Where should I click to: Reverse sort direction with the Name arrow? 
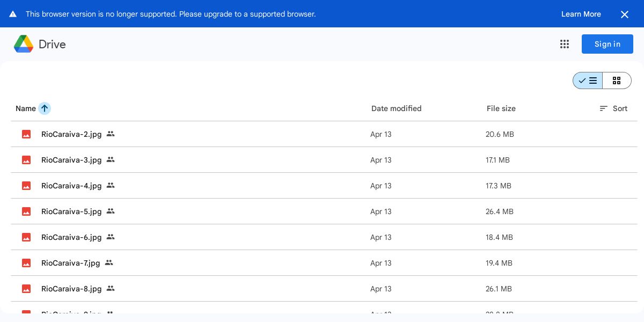point(45,108)
